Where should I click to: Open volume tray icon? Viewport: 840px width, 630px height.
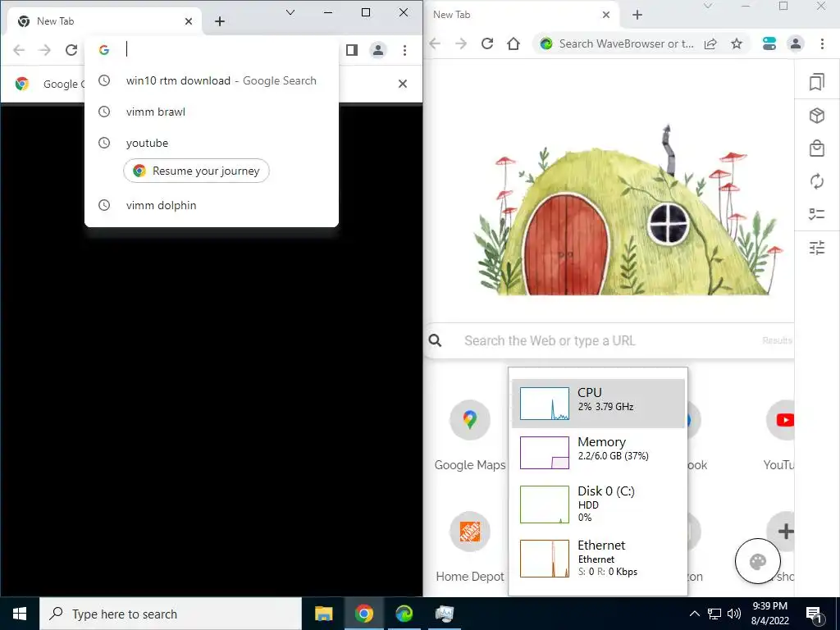734,614
